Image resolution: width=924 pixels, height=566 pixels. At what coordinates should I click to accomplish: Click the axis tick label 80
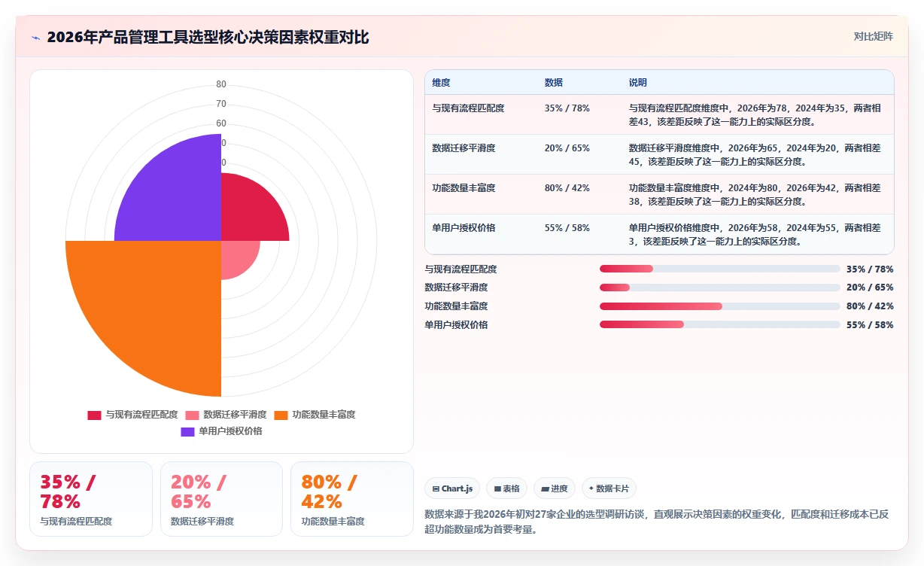(221, 84)
